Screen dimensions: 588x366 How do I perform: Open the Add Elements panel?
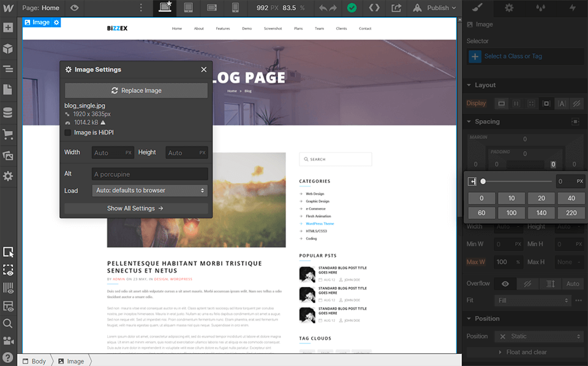(x=9, y=27)
